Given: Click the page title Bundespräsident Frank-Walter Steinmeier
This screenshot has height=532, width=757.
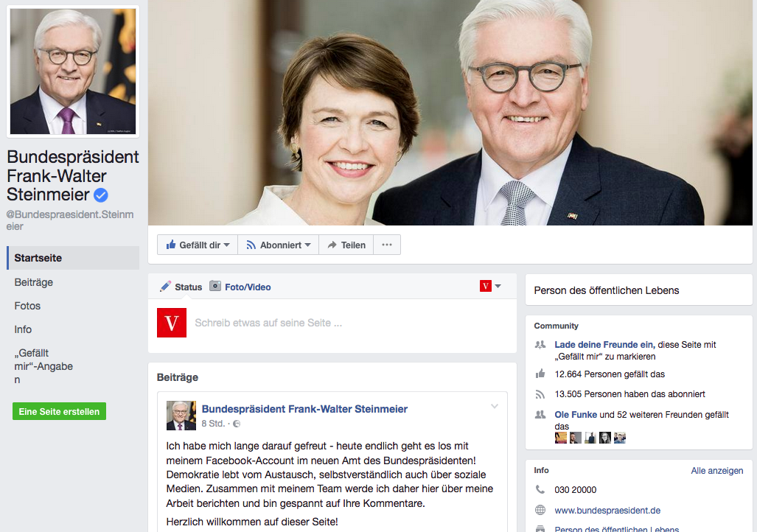Looking at the screenshot, I should coord(73,175).
